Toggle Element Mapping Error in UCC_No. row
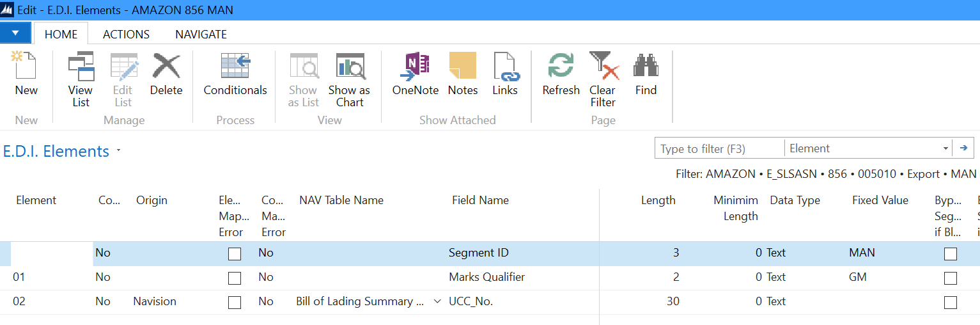 click(235, 303)
